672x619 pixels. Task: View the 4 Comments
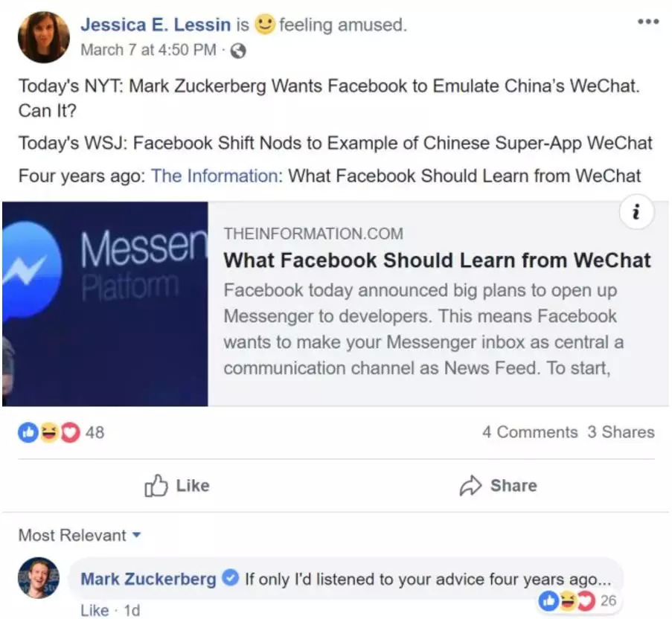(529, 432)
